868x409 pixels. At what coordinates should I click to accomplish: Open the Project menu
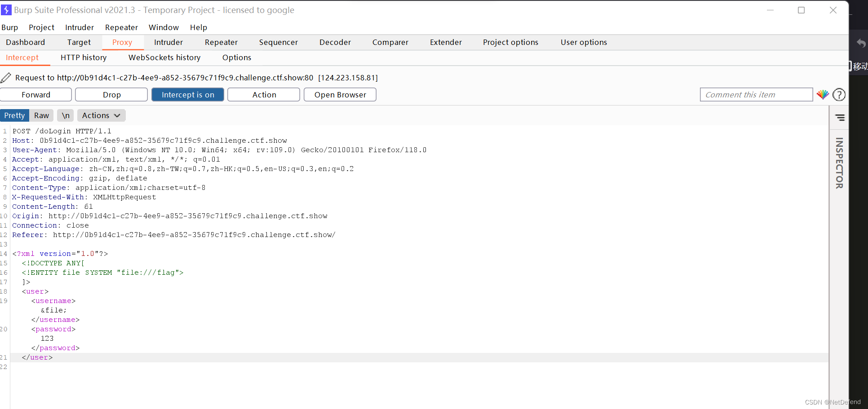(x=41, y=27)
